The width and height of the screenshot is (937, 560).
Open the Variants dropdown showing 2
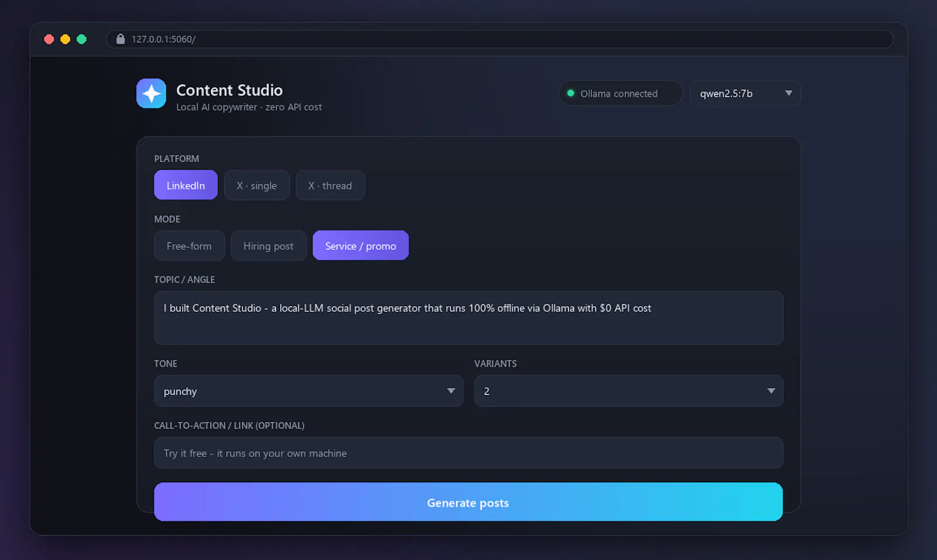[628, 391]
